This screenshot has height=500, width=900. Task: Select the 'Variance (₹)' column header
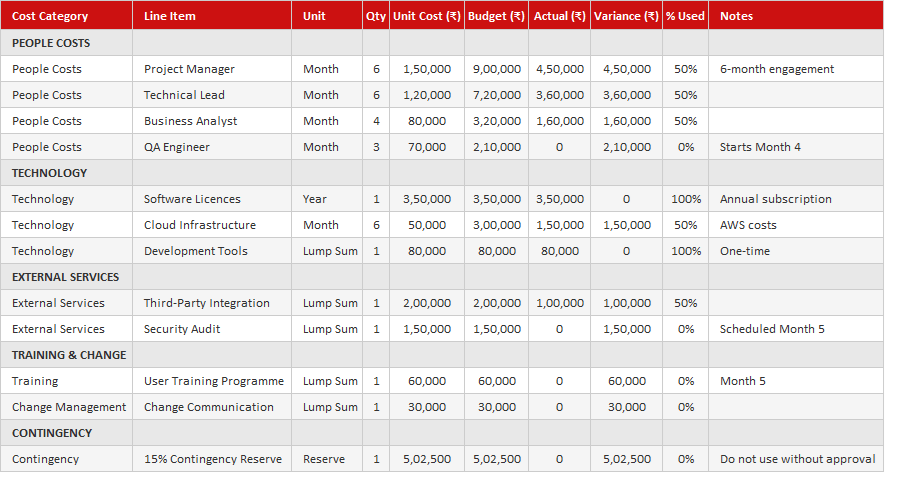pyautogui.click(x=626, y=16)
